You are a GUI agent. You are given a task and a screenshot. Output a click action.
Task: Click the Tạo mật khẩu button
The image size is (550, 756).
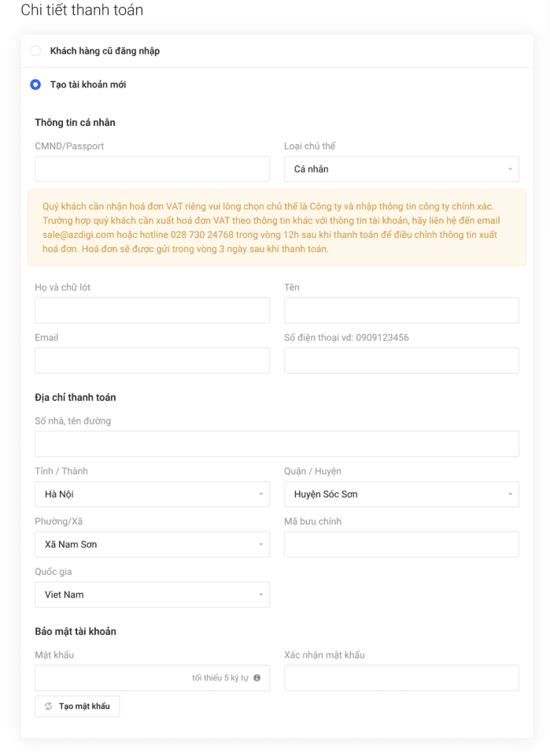[77, 706]
